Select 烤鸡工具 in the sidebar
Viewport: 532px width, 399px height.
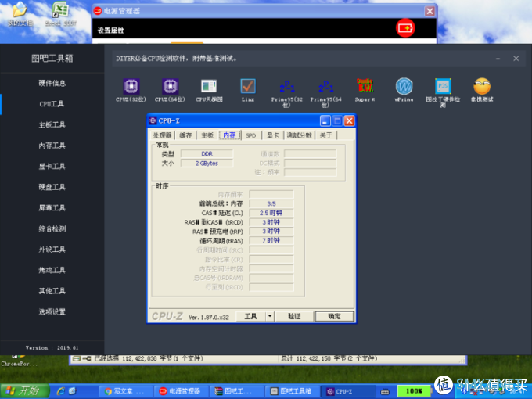click(52, 270)
